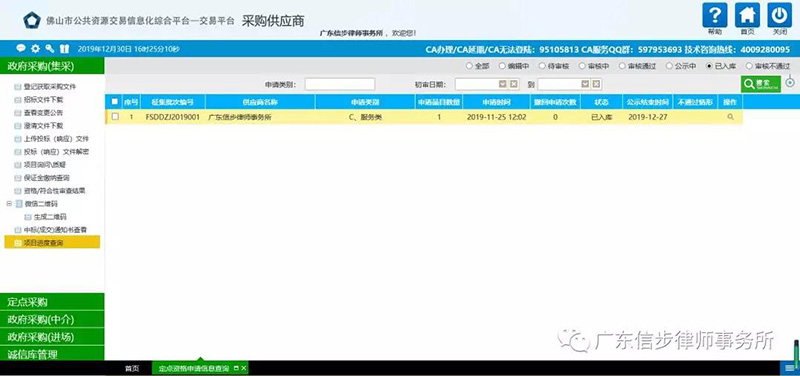Open 投标（响应）文件解密 menu item
The height and width of the screenshot is (376, 800).
[x=56, y=152]
